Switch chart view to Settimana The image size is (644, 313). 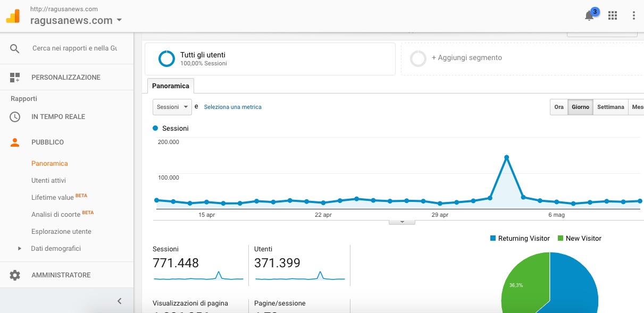tap(610, 107)
